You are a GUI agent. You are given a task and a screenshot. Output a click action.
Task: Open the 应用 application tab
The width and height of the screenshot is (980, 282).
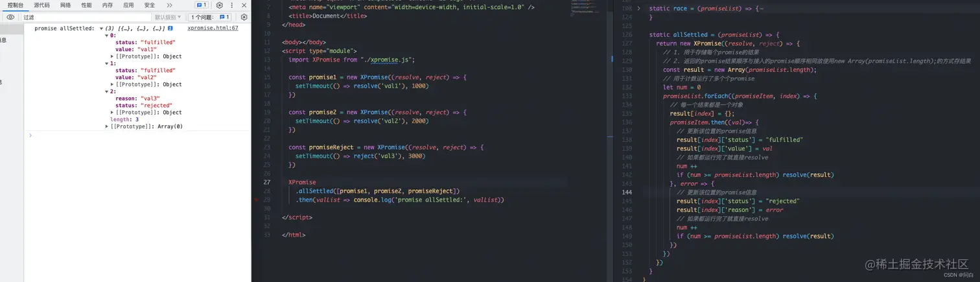tap(128, 5)
